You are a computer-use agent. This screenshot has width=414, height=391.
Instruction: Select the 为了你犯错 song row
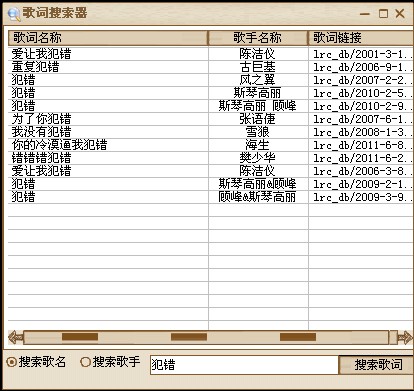click(x=211, y=119)
